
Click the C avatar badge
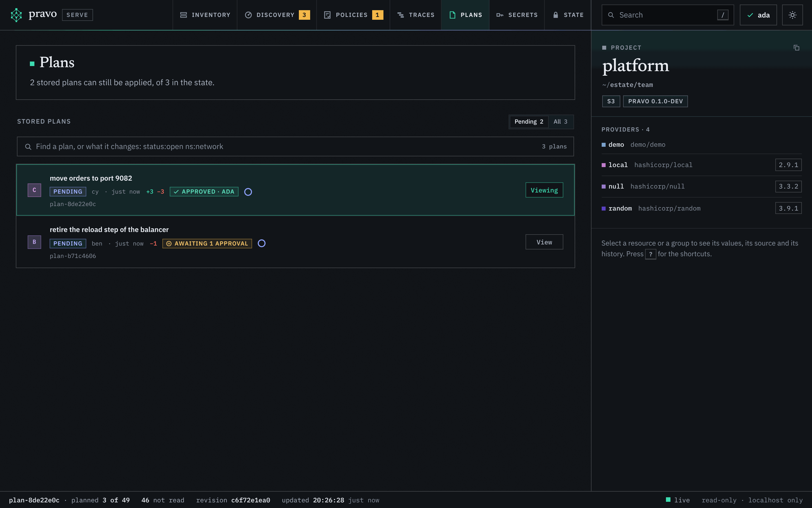(x=34, y=190)
